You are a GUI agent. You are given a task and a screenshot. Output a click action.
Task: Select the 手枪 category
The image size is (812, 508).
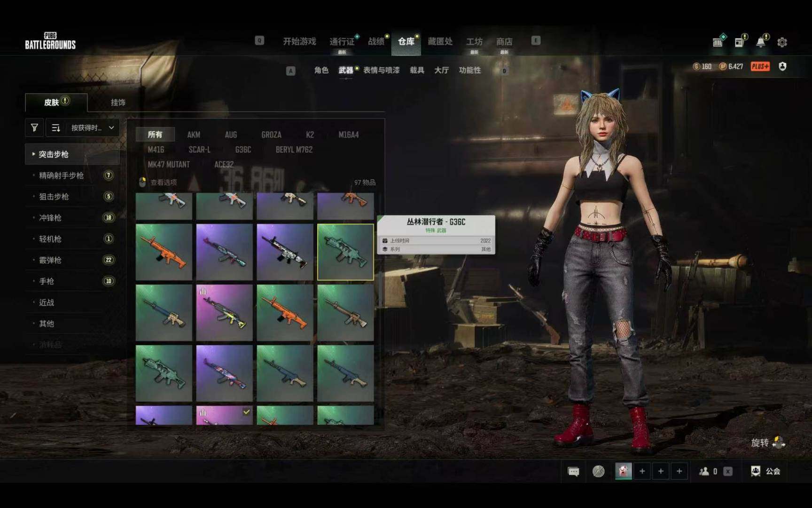(x=72, y=281)
